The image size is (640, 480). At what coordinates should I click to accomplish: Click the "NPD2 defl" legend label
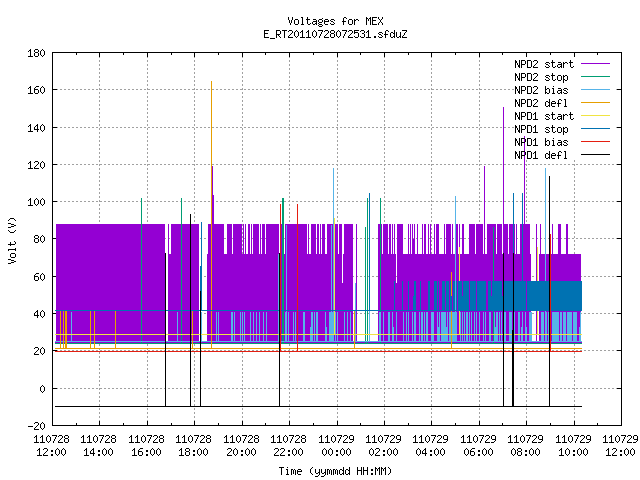tap(541, 103)
